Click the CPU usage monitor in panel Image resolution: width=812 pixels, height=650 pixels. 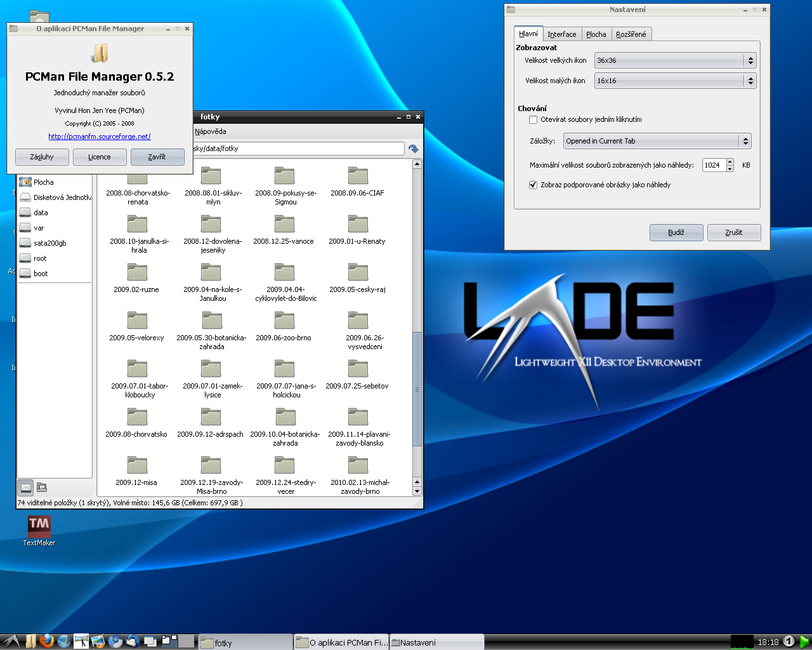(742, 642)
